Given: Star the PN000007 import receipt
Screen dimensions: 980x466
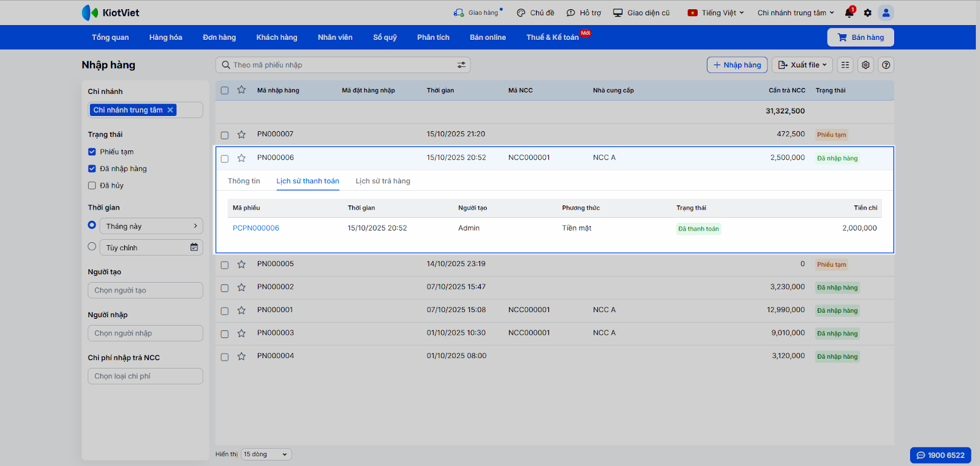Looking at the screenshot, I should pos(241,134).
